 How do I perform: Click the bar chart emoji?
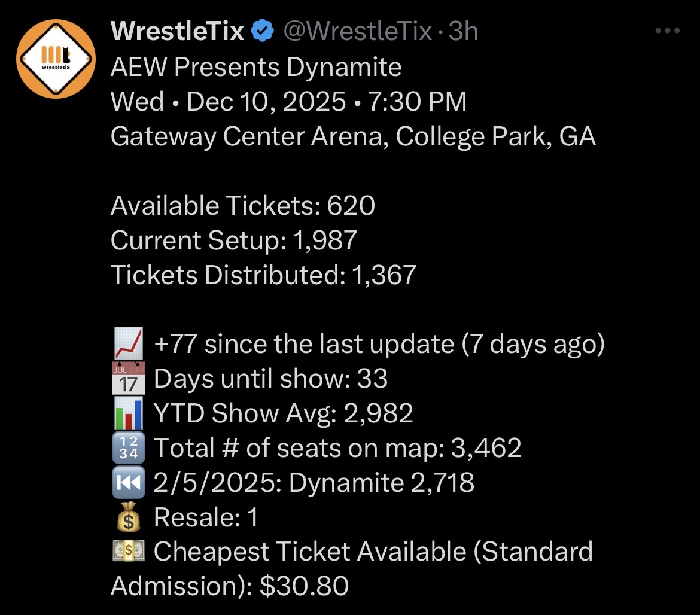(128, 413)
